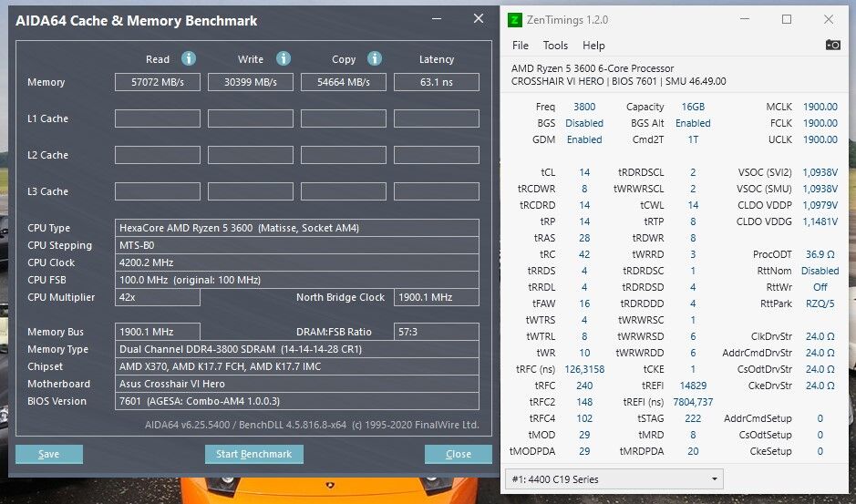Image resolution: width=856 pixels, height=504 pixels.
Task: Click the Write info icon in AIDA64
Action: pyautogui.click(x=284, y=58)
